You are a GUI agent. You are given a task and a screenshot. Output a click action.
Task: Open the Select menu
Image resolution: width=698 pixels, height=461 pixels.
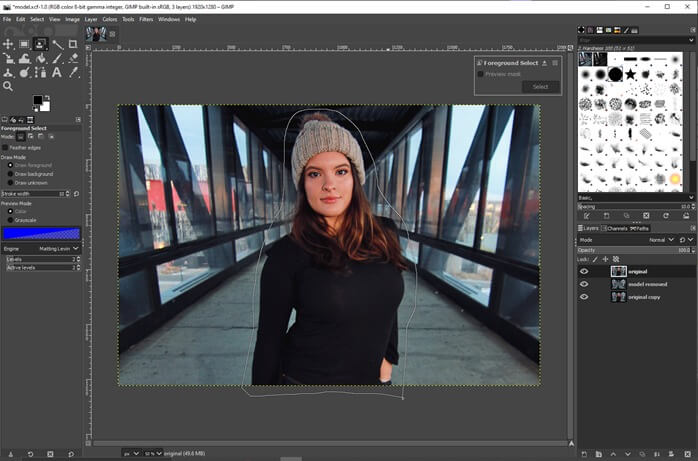pos(37,20)
